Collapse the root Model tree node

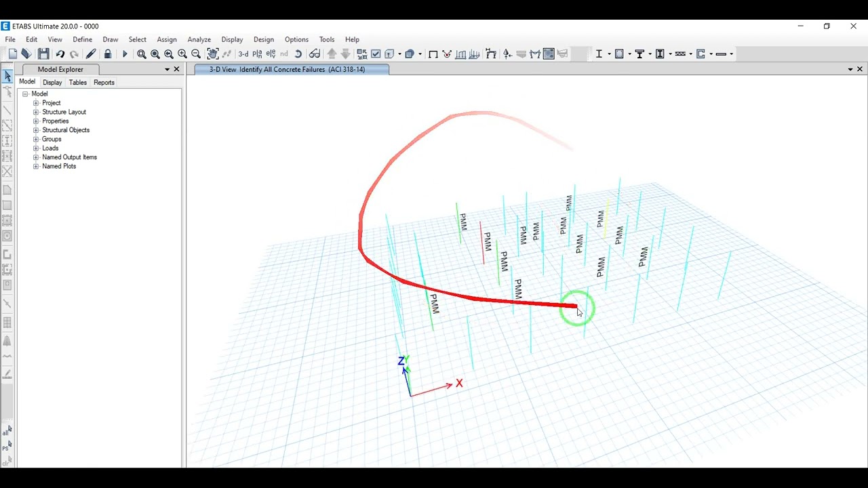(25, 94)
